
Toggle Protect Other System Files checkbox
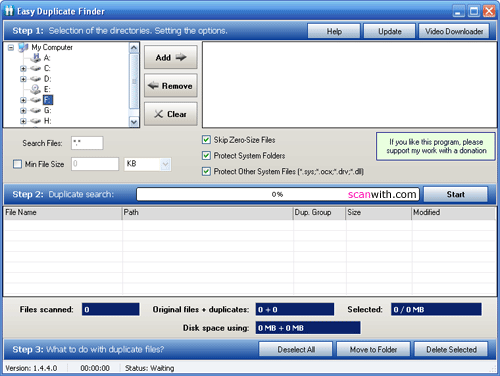(x=206, y=171)
